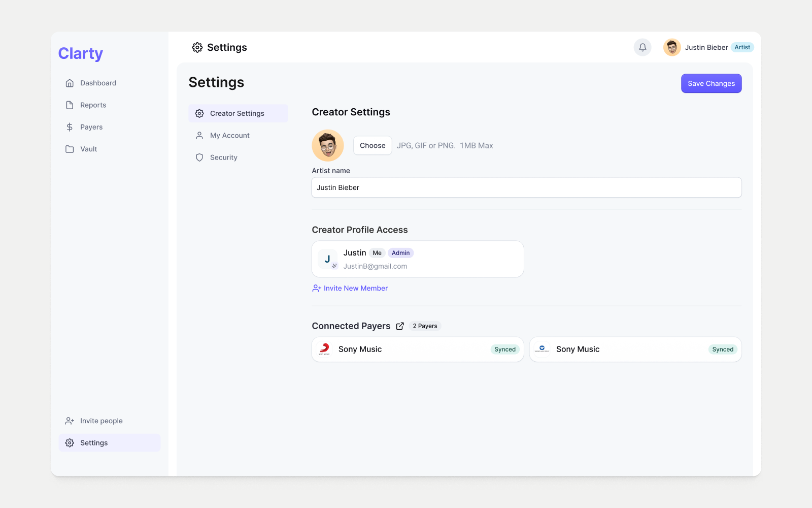Open notifications bell
The image size is (812, 508).
[x=642, y=47]
